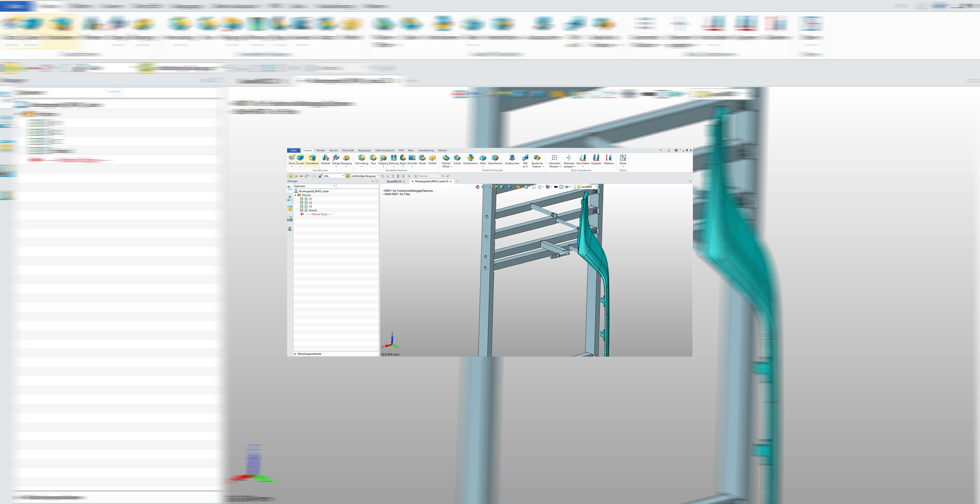Click the Vereinfachen tool icon

(x=495, y=160)
